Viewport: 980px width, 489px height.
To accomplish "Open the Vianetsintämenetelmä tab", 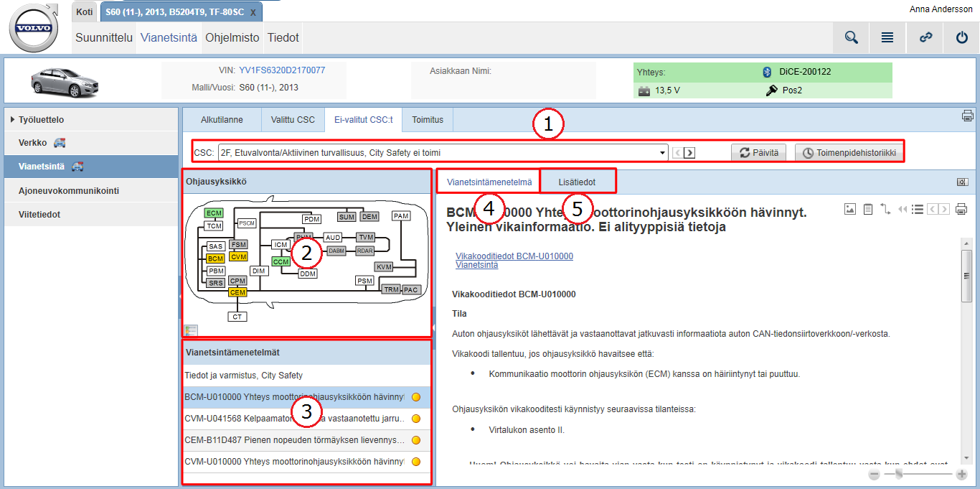I will (x=489, y=182).
